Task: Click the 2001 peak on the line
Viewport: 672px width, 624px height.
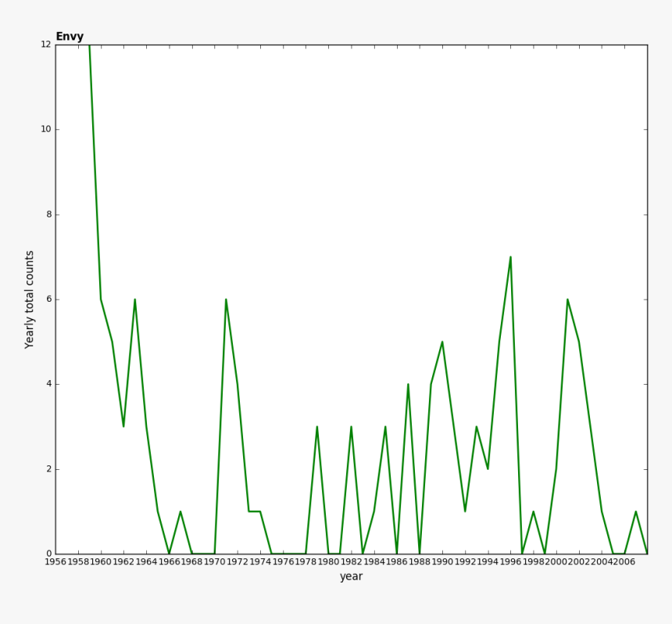Action: (567, 299)
